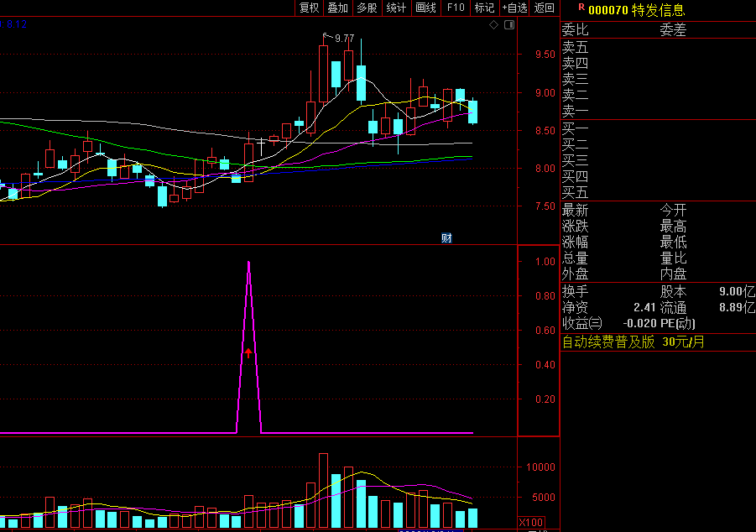
Task: Click the red arrow signal on indicator
Action: coord(248,353)
